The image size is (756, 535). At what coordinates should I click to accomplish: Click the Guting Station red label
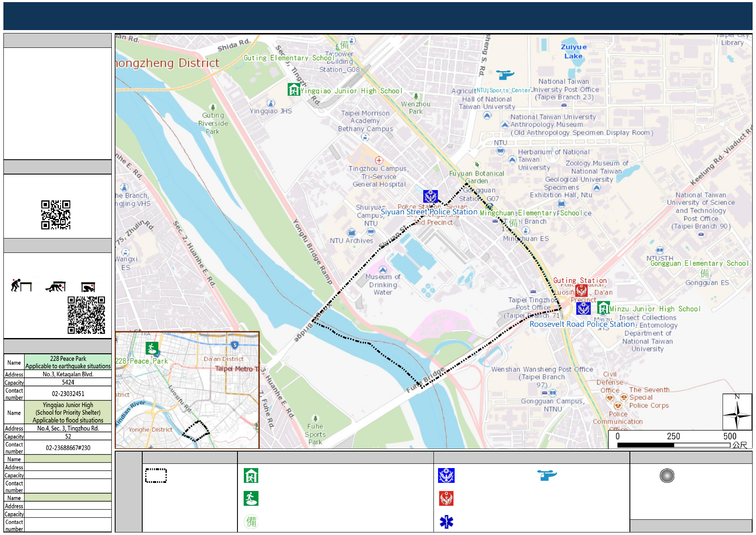(580, 280)
